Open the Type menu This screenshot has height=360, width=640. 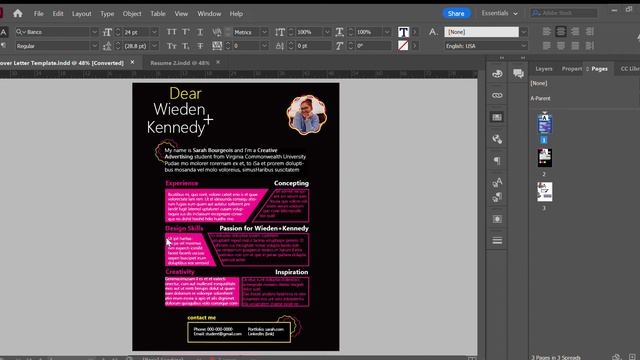click(107, 13)
